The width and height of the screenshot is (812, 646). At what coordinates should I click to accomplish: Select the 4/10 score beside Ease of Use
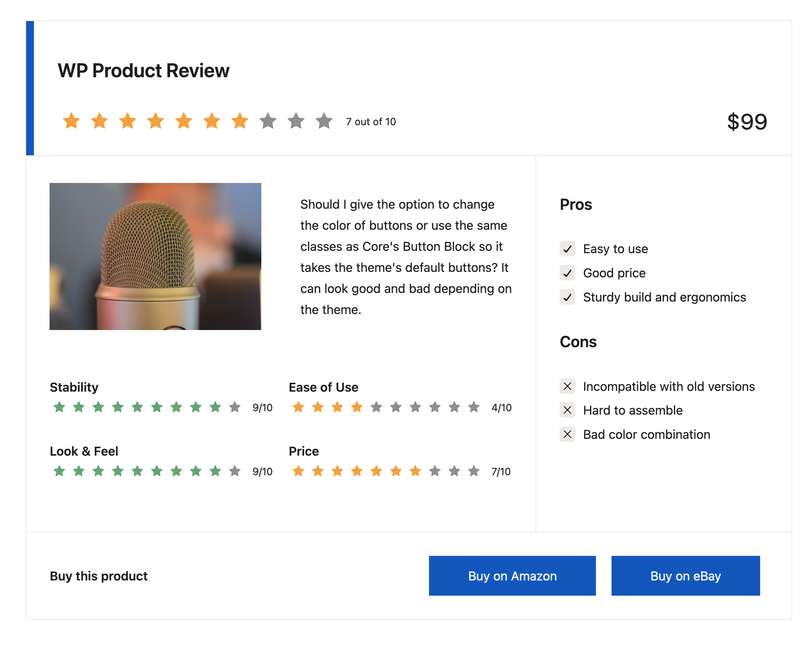(x=502, y=407)
